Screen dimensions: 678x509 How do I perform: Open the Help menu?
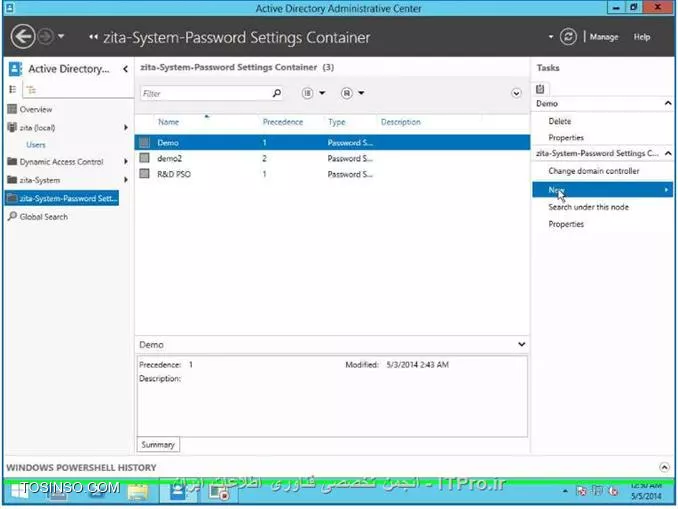click(x=642, y=37)
